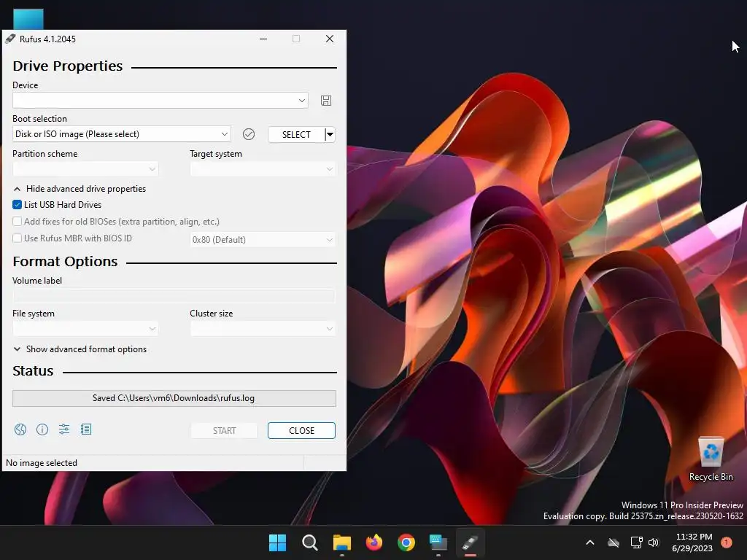The height and width of the screenshot is (560, 747).
Task: Click the START button
Action: pos(225,430)
